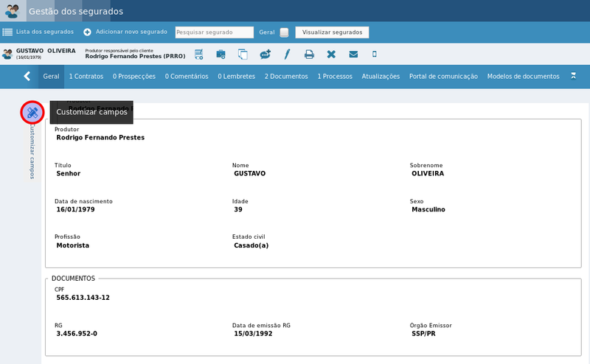Print the insured record
The image size is (590, 364).
coord(309,54)
